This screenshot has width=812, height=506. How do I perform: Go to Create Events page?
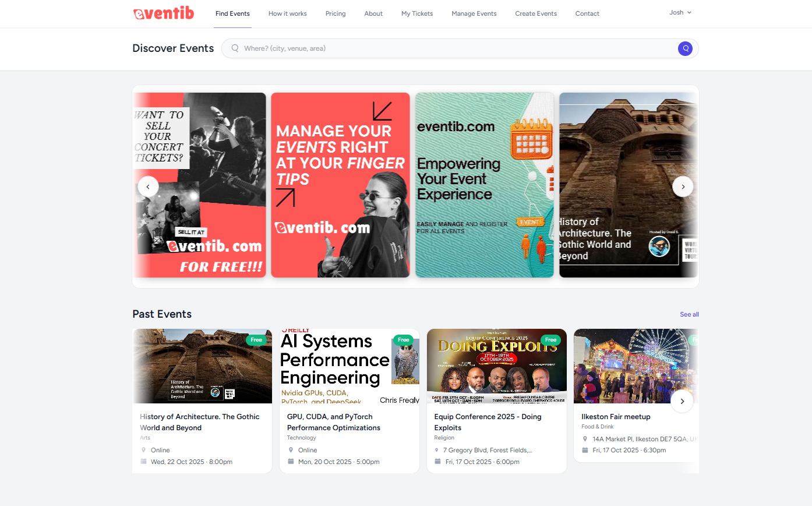pyautogui.click(x=536, y=13)
